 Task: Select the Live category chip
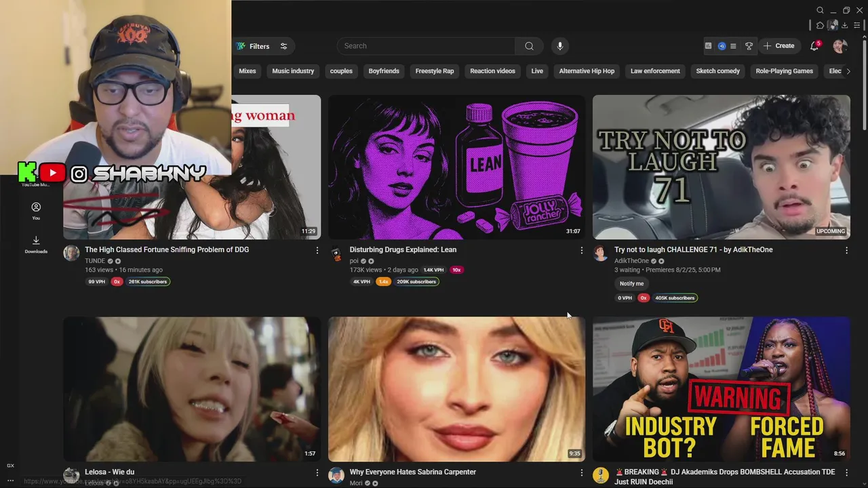(537, 71)
